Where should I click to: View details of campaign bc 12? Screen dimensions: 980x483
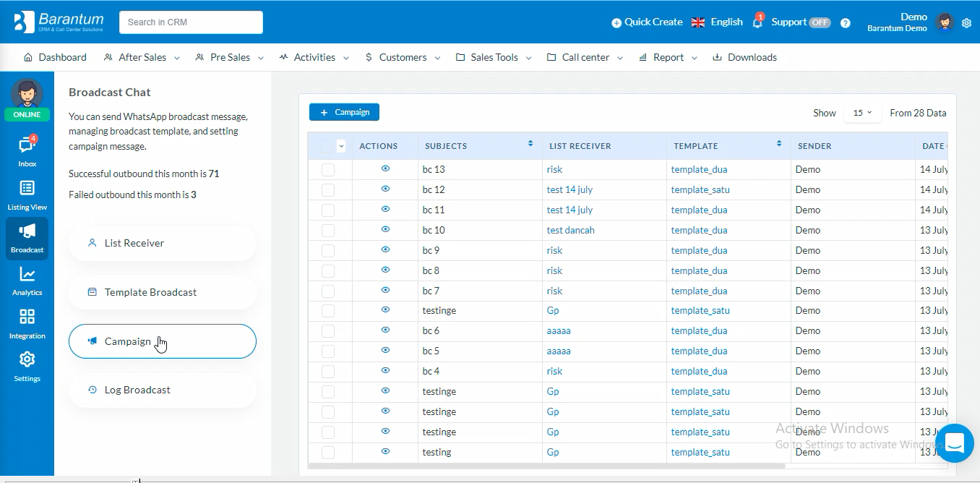click(x=385, y=189)
